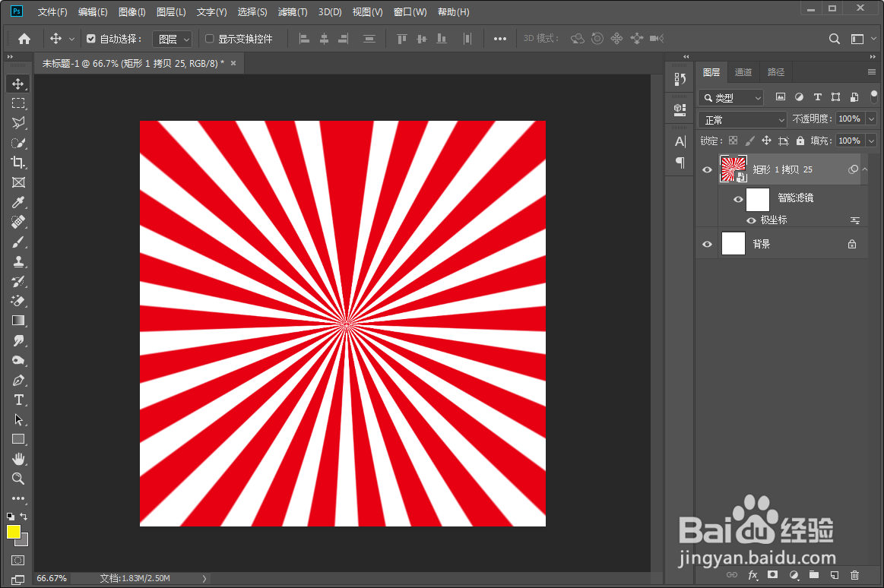Add a layer mask
The height and width of the screenshot is (588, 884).
tap(773, 575)
